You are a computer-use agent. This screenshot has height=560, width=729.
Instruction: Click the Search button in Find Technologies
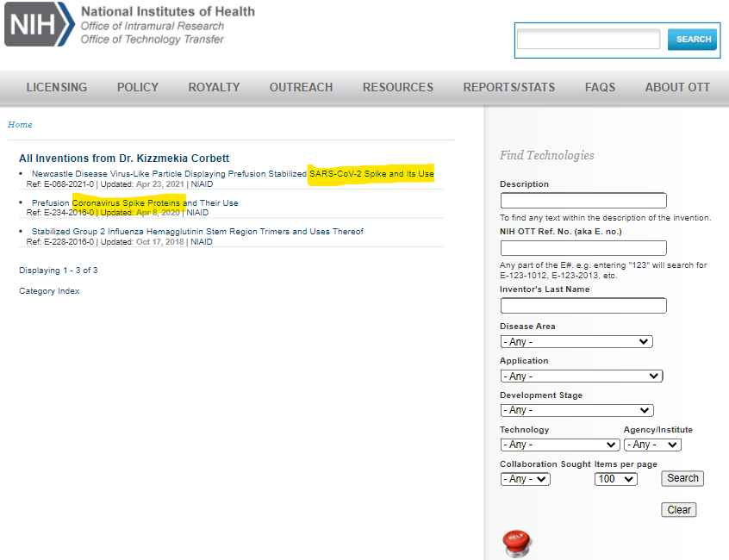pos(682,478)
